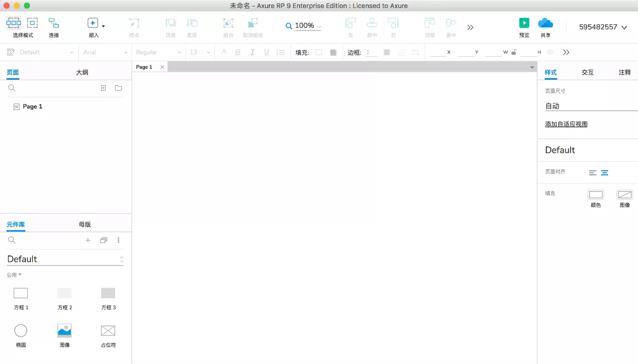The height and width of the screenshot is (364, 638).
Task: Click the border line pattern icon
Action: pos(401,52)
